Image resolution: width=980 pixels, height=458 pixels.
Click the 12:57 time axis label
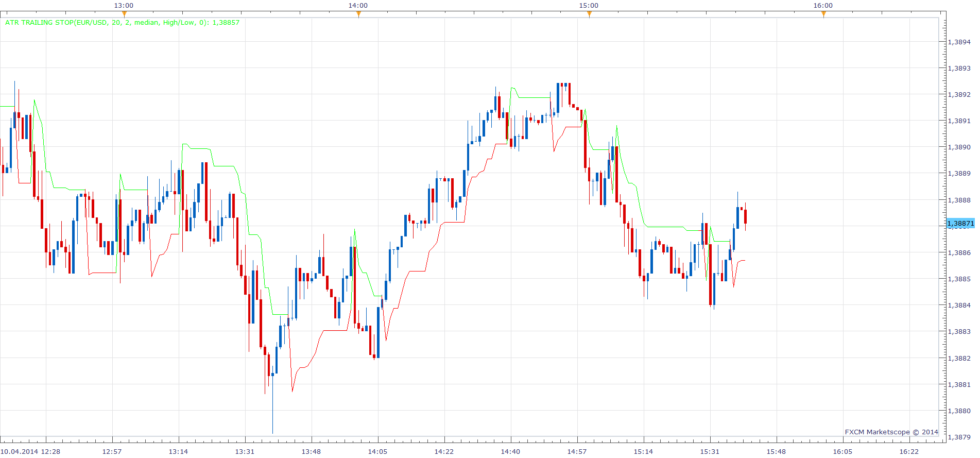(x=112, y=452)
